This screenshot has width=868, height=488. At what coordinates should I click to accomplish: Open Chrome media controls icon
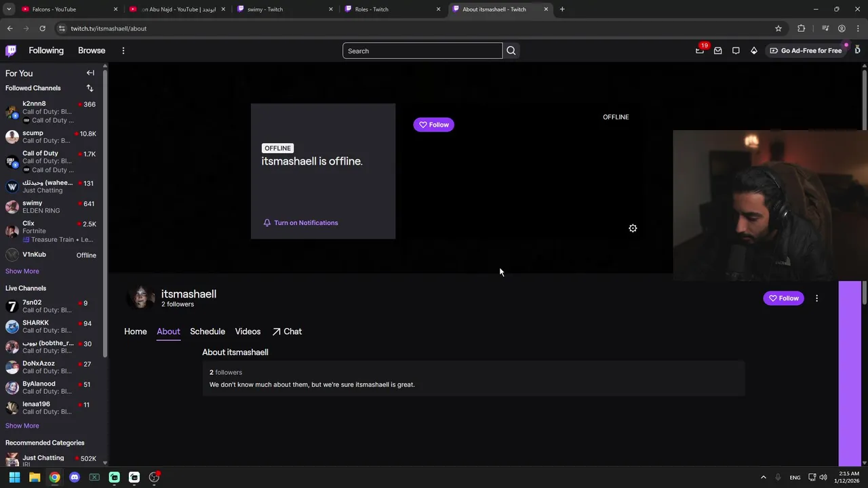pos(825,28)
